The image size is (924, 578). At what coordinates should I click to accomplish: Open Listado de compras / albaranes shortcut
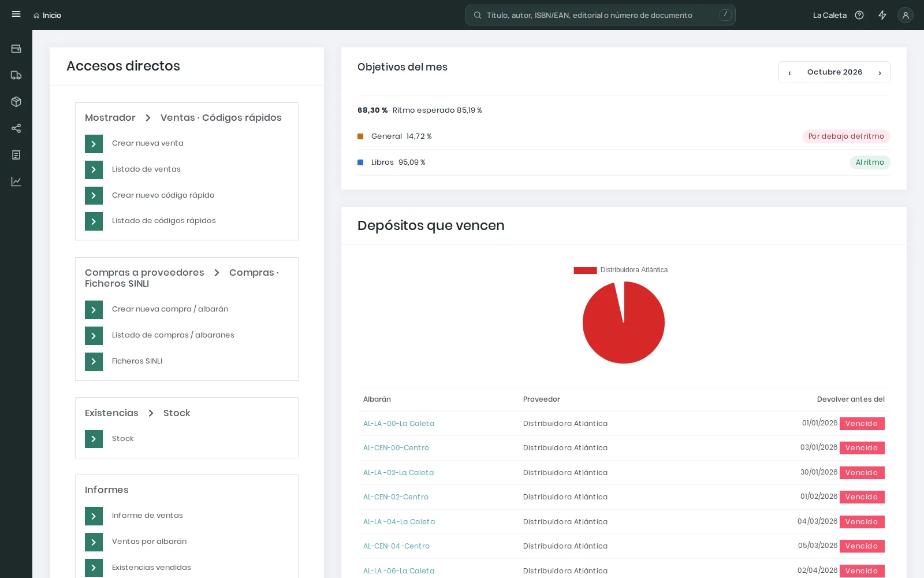coord(173,335)
